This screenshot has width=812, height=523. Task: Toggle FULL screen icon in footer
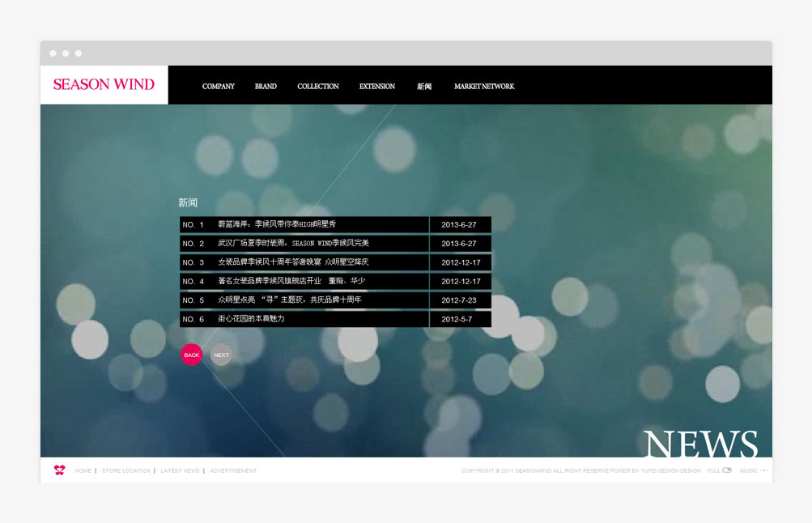[726, 470]
